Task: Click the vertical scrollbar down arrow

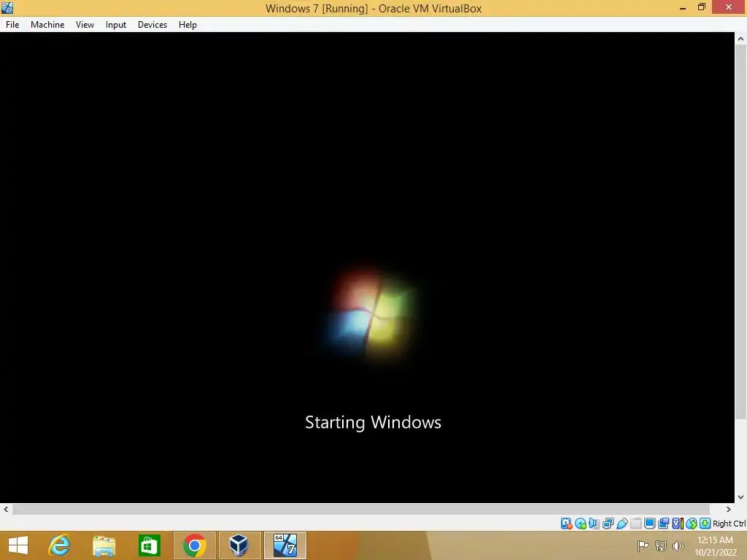Action: coord(740,497)
